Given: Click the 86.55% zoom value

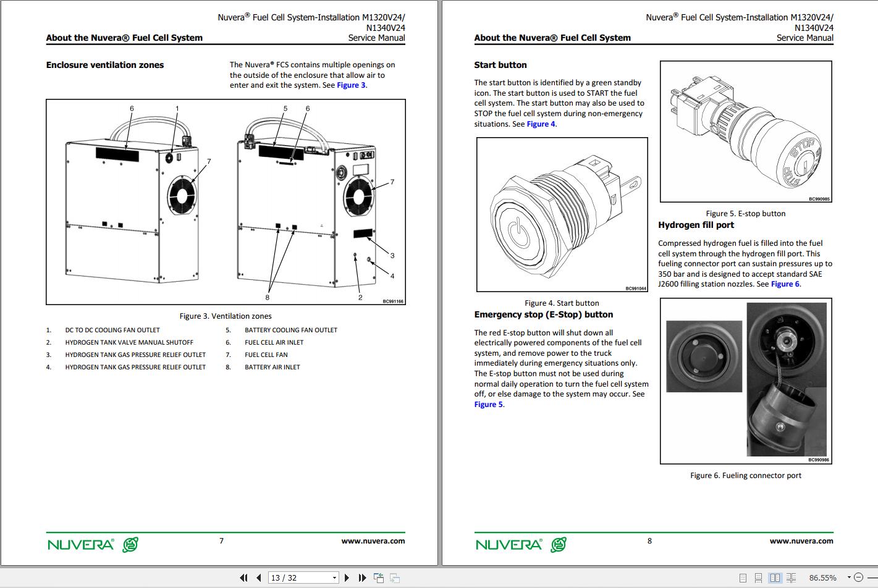Looking at the screenshot, I should point(822,578).
